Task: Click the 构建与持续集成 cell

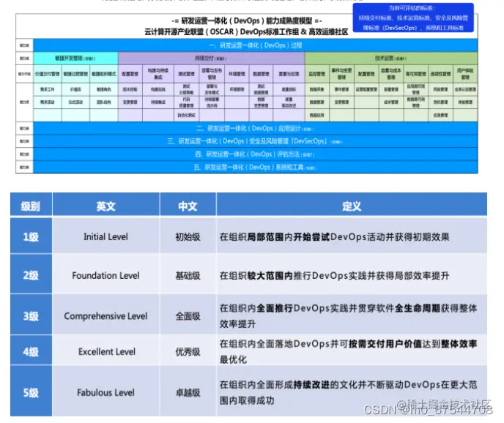Action: tap(158, 74)
